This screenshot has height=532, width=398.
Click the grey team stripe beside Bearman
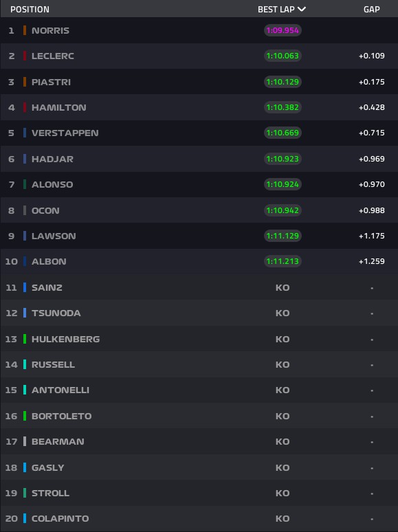25,441
